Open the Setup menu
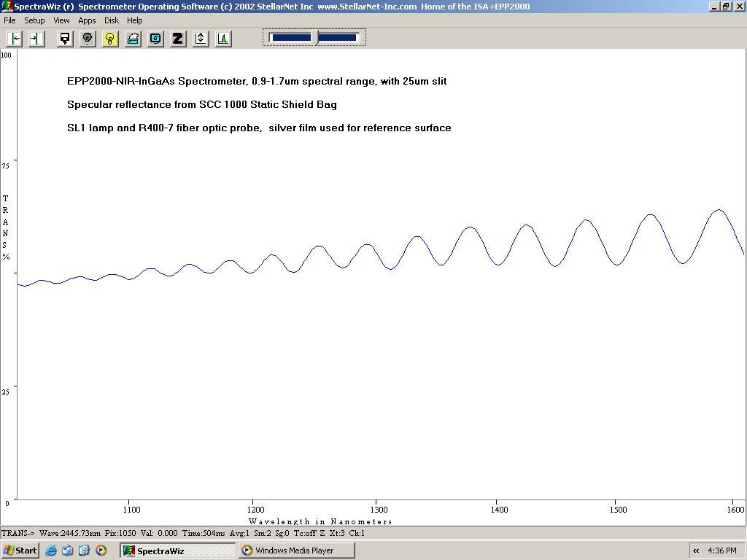This screenshot has width=747, height=560. coord(34,20)
